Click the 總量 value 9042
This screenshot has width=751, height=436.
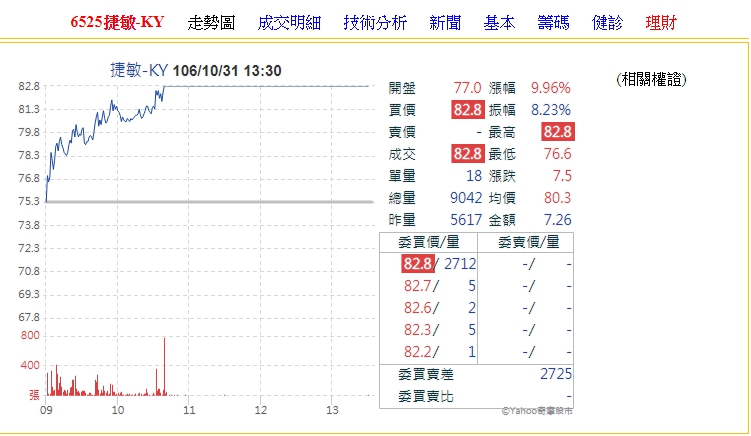(466, 198)
